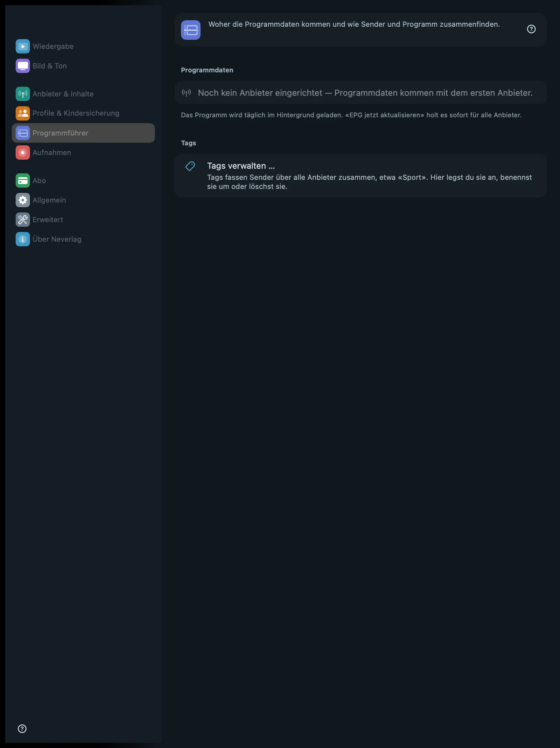This screenshot has height=748, width=560.
Task: Go to Anbieter & Inhalte section
Action: tap(83, 94)
